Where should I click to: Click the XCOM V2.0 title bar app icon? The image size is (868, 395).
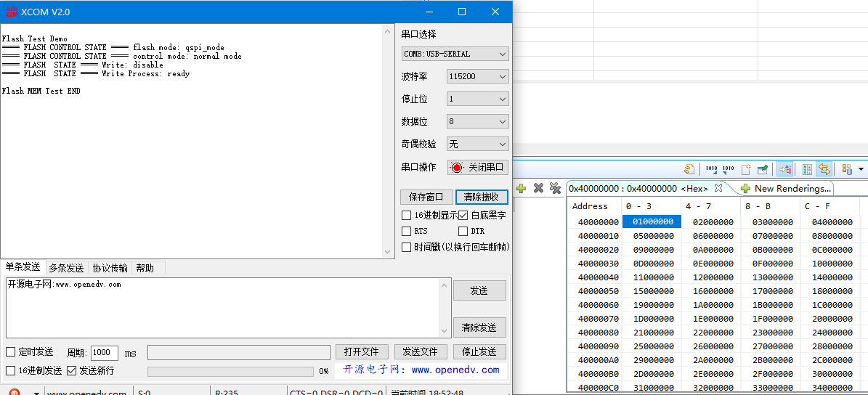pos(12,12)
